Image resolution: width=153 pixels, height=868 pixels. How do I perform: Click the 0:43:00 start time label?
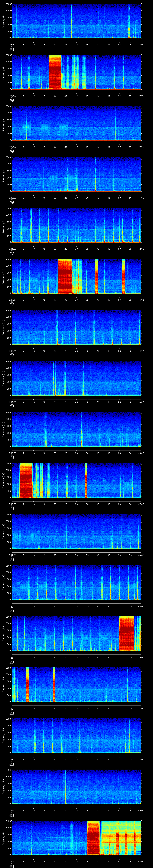point(12,351)
